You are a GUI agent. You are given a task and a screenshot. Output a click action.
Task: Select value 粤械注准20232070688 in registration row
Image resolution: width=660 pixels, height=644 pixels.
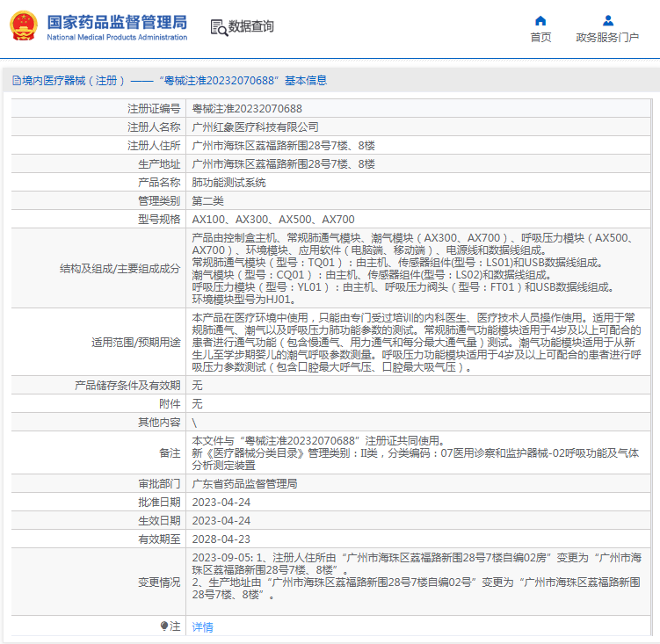(x=247, y=109)
